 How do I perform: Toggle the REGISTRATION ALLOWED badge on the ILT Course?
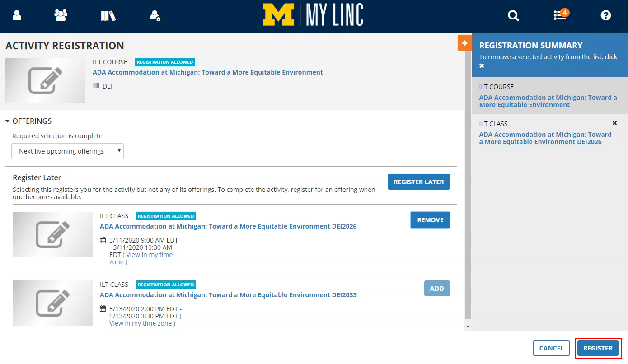tap(164, 62)
